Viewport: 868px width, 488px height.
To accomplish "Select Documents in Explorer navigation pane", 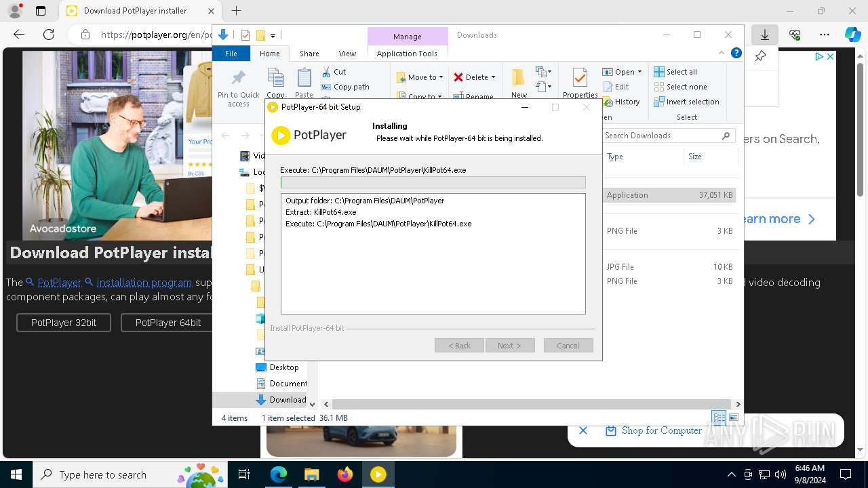I will coord(281,384).
